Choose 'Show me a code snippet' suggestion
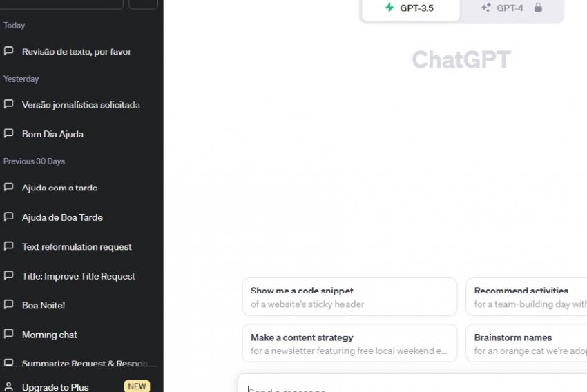 (x=349, y=297)
